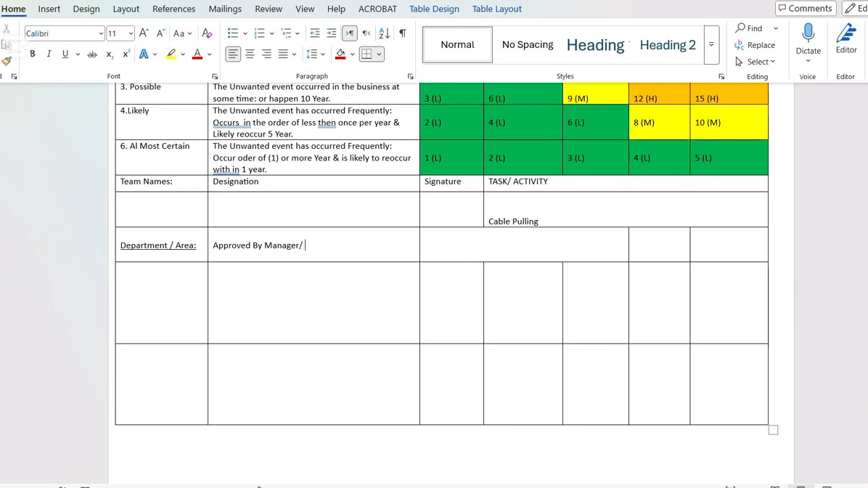Image resolution: width=868 pixels, height=488 pixels.
Task: Click the 15 (H) risk cell
Action: click(729, 93)
